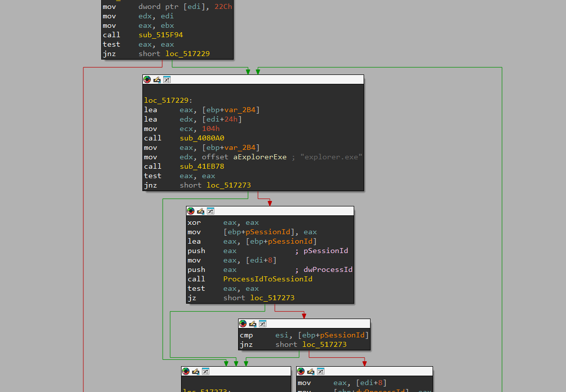Click title bar of loc_517229 node
This screenshot has width=566, height=392.
coord(253,79)
